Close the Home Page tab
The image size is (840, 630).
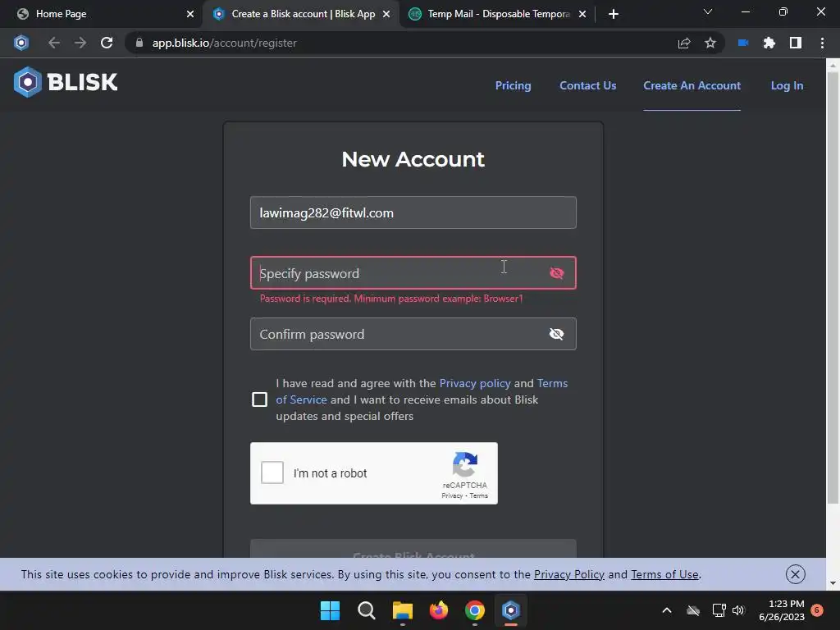(190, 14)
